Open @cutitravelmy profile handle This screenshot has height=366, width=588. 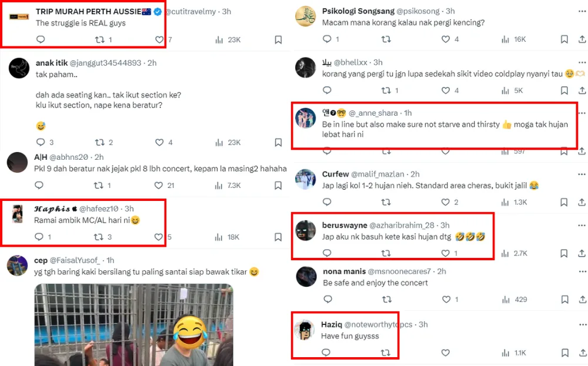[x=193, y=11]
